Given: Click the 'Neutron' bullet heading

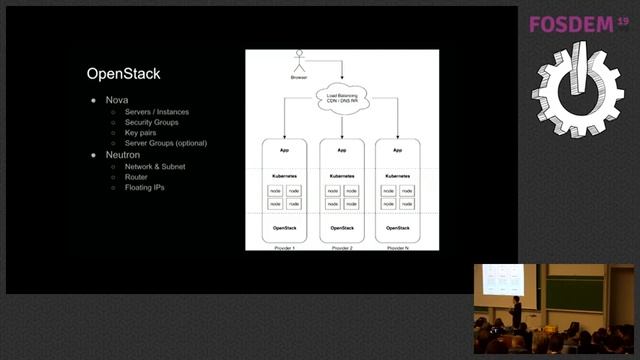Looking at the screenshot, I should point(123,155).
